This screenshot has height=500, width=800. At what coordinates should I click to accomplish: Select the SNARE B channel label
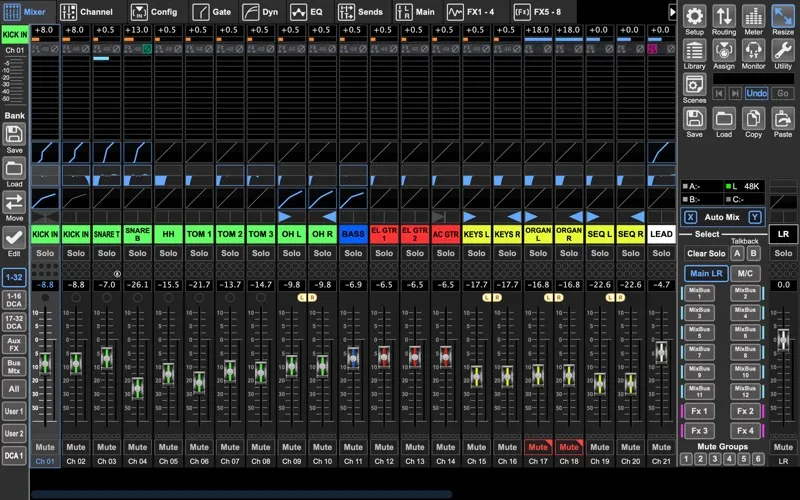pyautogui.click(x=137, y=234)
